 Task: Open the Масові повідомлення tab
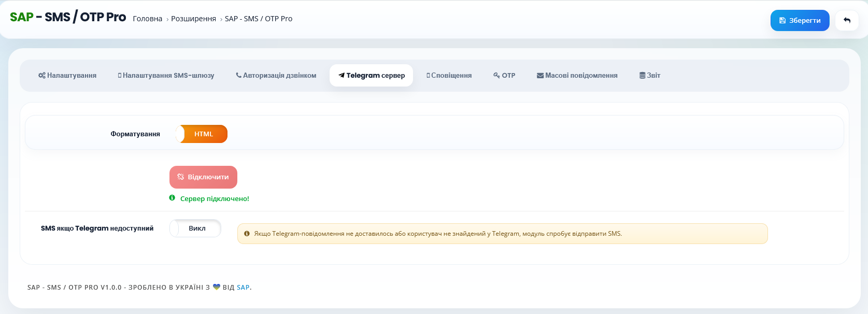click(577, 75)
